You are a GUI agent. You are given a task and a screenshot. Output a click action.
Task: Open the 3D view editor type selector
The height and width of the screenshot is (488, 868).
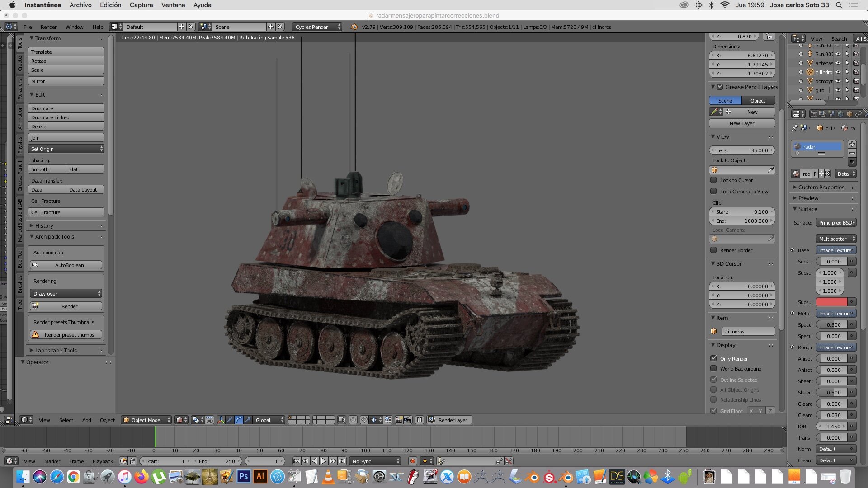[27, 420]
